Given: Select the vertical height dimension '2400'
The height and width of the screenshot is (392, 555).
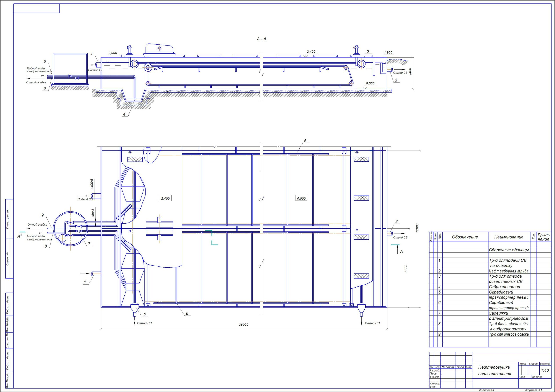Looking at the screenshot, I should point(410,72).
